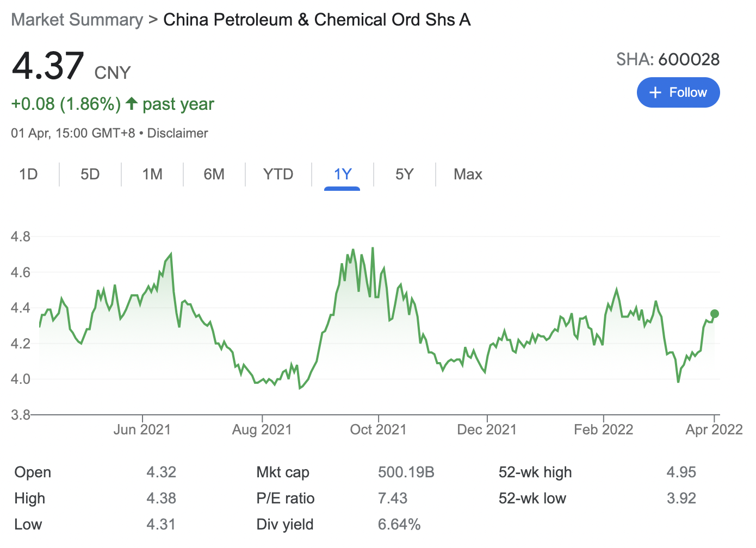Switch to the 5D range tab
Image resolution: width=756 pixels, height=548 pixels.
(x=90, y=174)
